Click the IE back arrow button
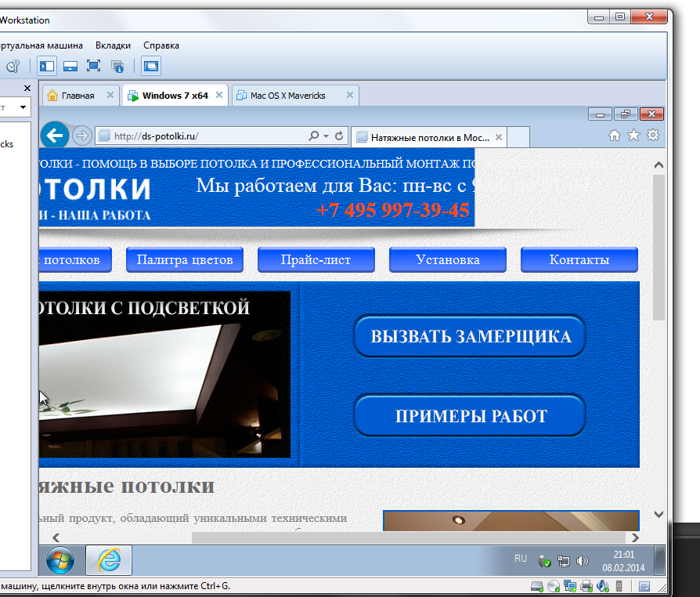700x597 pixels. pyautogui.click(x=55, y=135)
